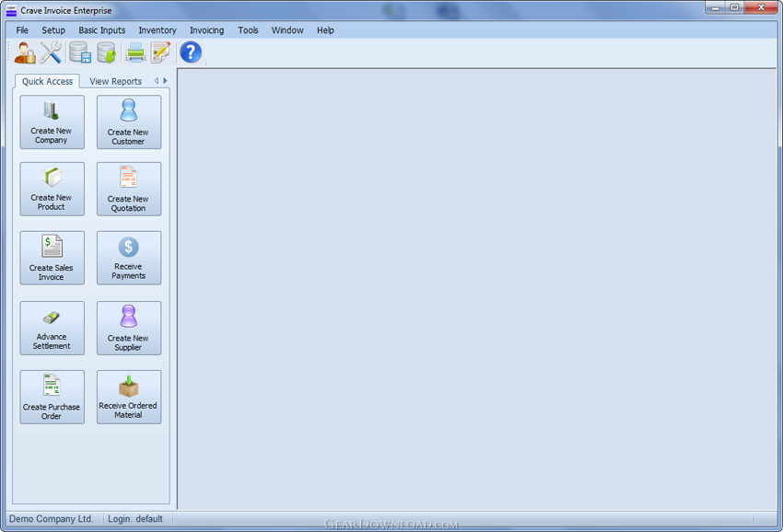Close the Crave Invoice Enterprise window
This screenshot has width=783, height=532.
(x=761, y=7)
